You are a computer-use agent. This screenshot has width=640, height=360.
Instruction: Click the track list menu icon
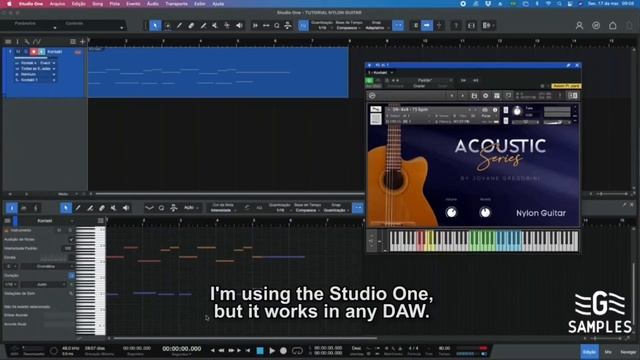tap(8, 42)
